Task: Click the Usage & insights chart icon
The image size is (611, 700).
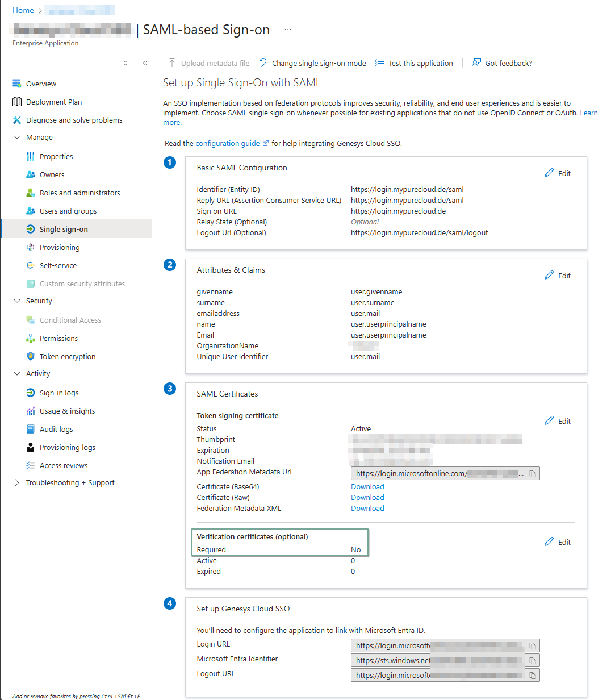Action: (x=31, y=411)
